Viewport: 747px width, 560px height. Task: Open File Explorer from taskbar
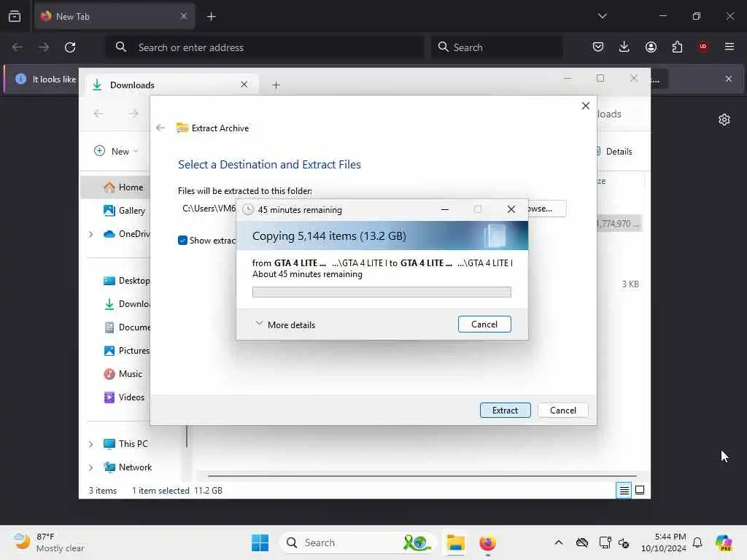tap(455, 542)
